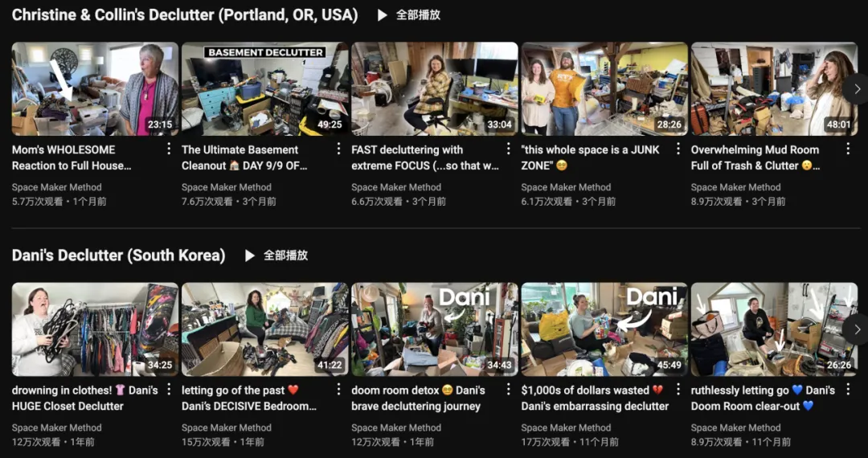The image size is (868, 458).
Task: Show more videos in Dani's Declutter row
Action: click(x=857, y=329)
